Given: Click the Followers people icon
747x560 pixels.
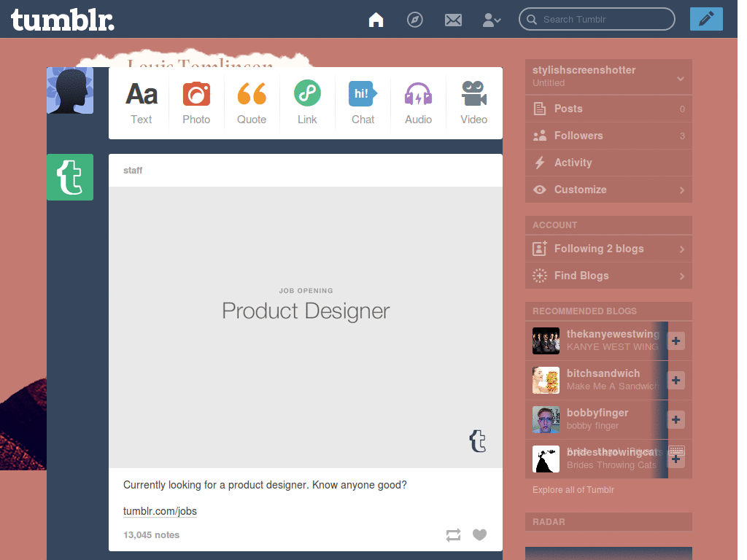Looking at the screenshot, I should click(539, 136).
